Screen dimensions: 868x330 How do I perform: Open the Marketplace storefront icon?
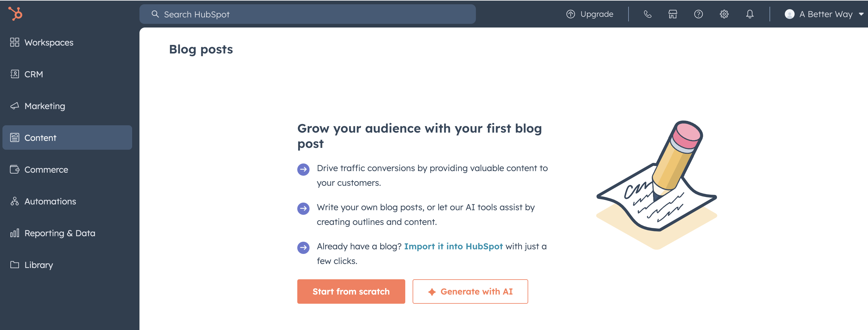[673, 14]
